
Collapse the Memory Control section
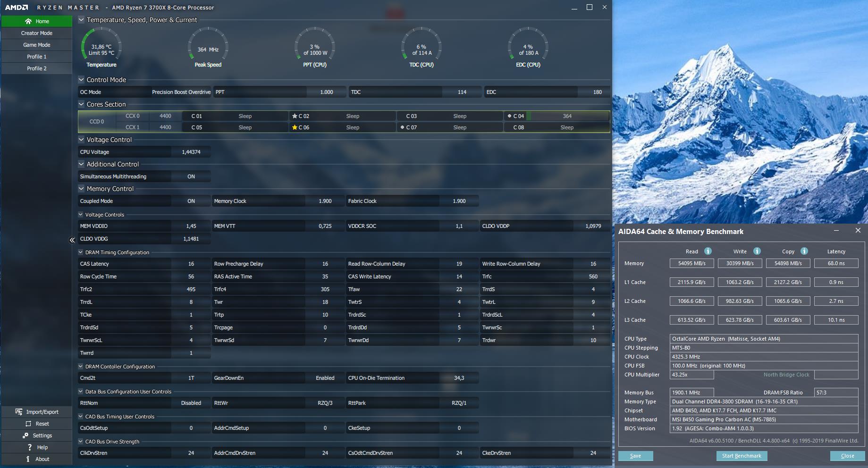click(81, 189)
